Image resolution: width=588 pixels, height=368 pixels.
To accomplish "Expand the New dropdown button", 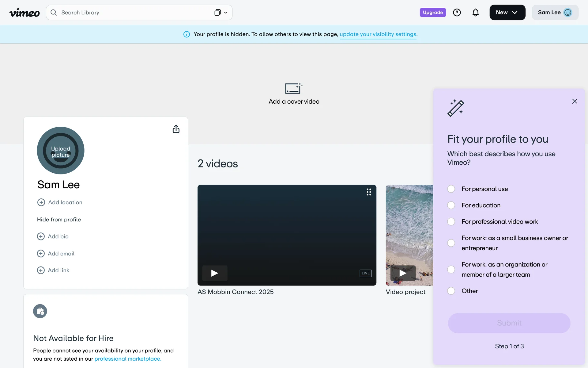I will click(x=507, y=13).
